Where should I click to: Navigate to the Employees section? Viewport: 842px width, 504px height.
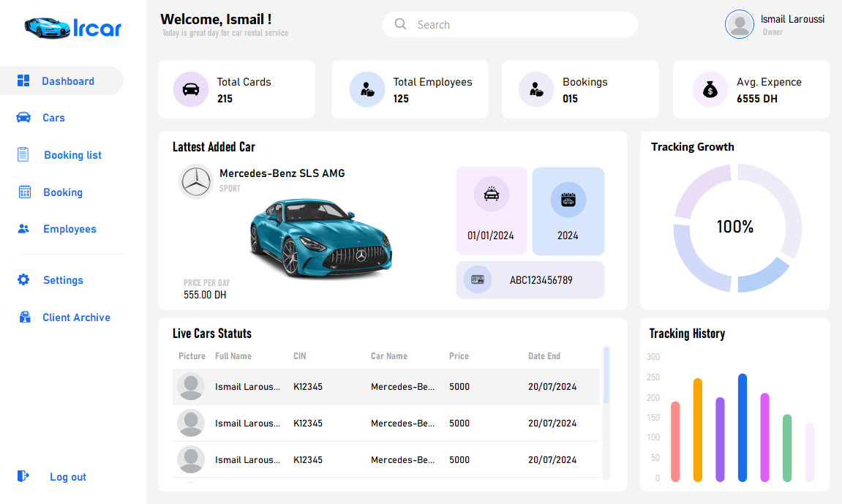tap(69, 229)
